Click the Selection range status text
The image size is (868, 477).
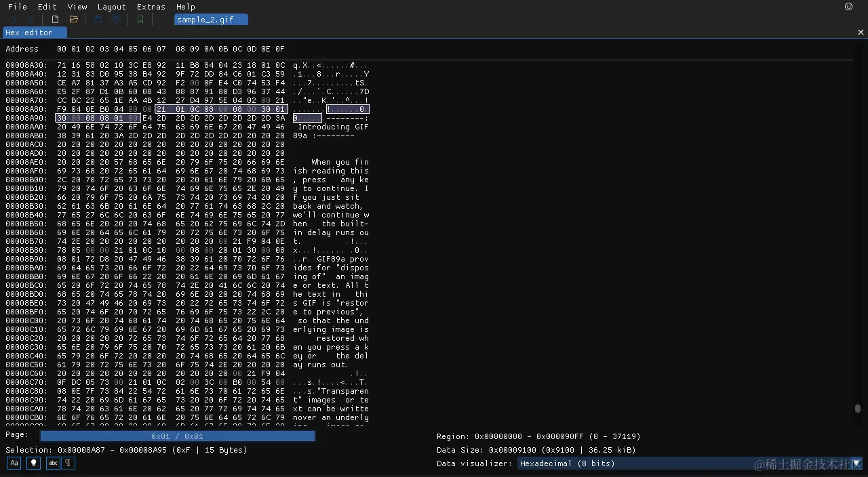(126, 450)
